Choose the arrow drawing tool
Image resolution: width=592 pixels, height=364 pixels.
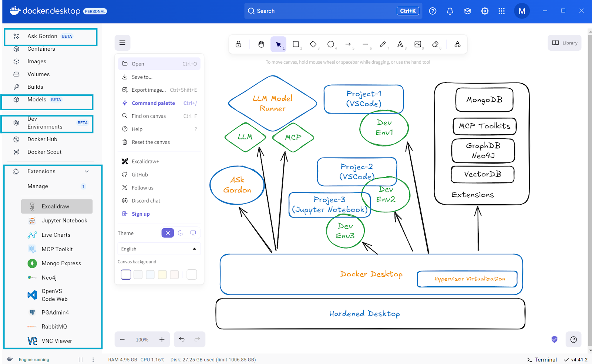(x=348, y=44)
